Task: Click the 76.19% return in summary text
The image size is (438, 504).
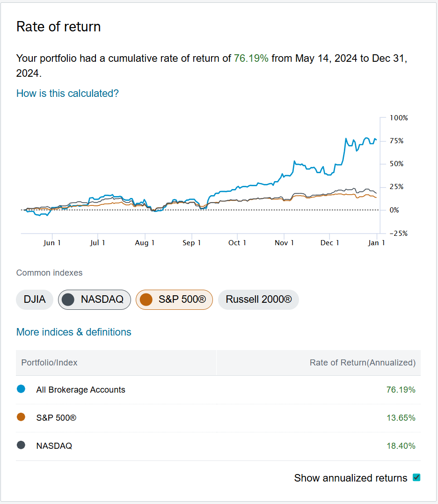Action: 251,58
